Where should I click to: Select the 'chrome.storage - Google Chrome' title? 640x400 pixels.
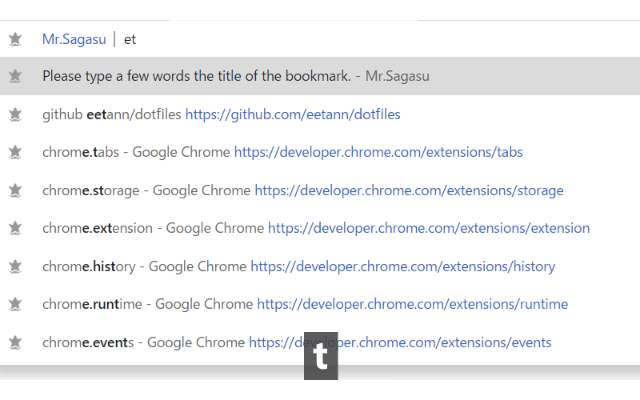coord(146,190)
